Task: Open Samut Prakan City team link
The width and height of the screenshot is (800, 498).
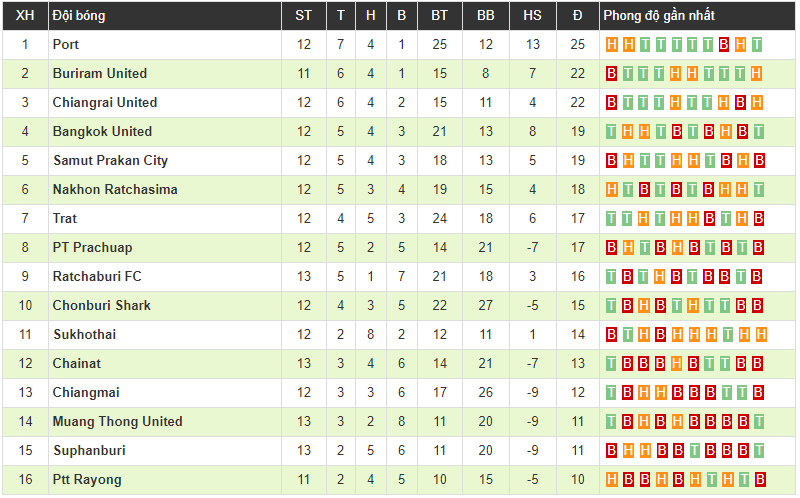Action: tap(110, 161)
